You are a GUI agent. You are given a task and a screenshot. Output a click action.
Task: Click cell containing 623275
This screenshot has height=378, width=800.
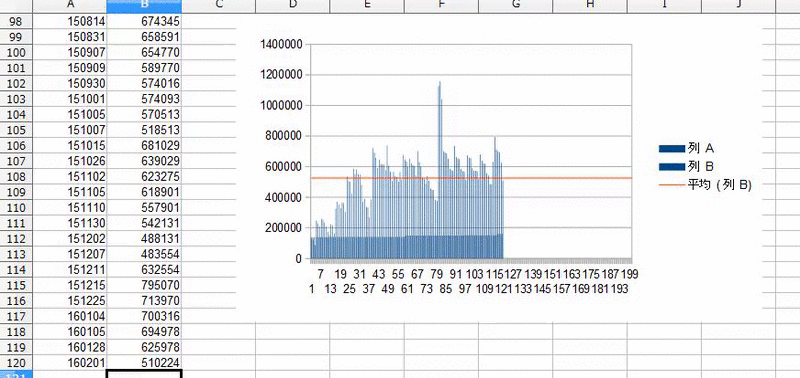[144, 177]
